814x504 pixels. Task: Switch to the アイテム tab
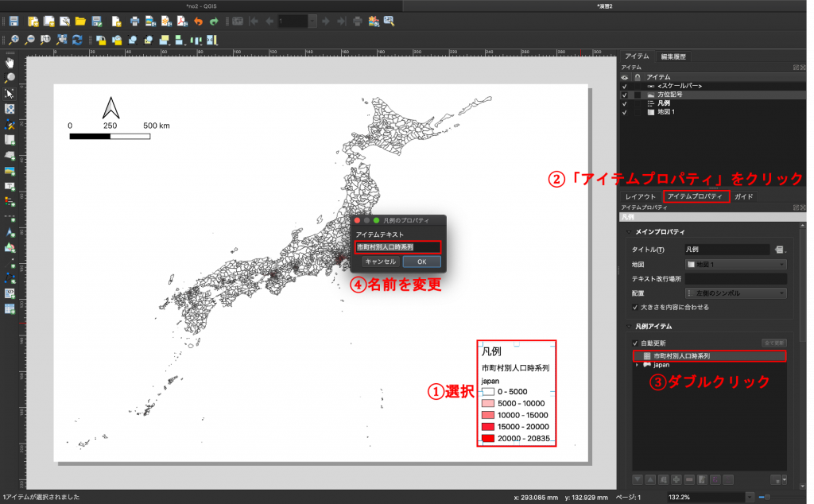pos(637,56)
